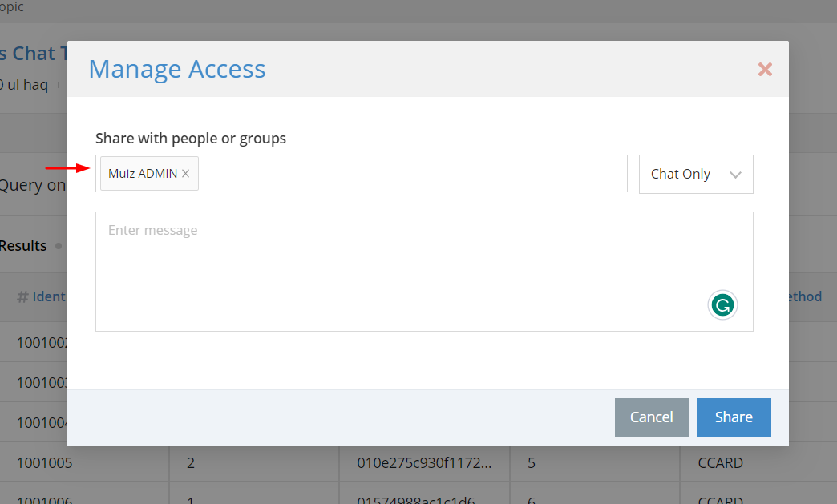Click the CCARD cell in the 1001005 row
This screenshot has height=504, width=837.
click(720, 462)
